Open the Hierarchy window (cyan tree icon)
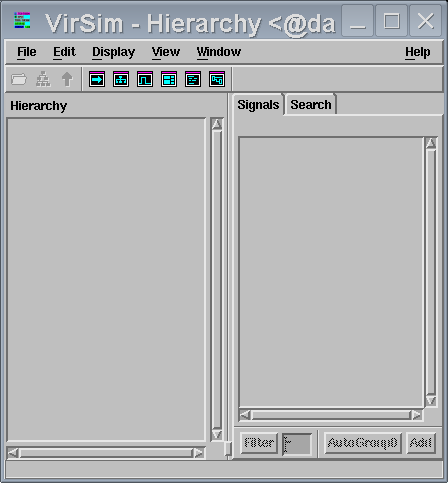The width and height of the screenshot is (448, 483). [x=121, y=79]
